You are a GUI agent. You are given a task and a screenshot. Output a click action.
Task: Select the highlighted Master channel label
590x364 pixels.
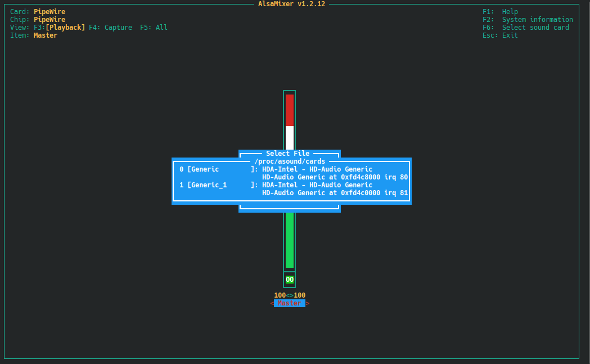pos(289,303)
